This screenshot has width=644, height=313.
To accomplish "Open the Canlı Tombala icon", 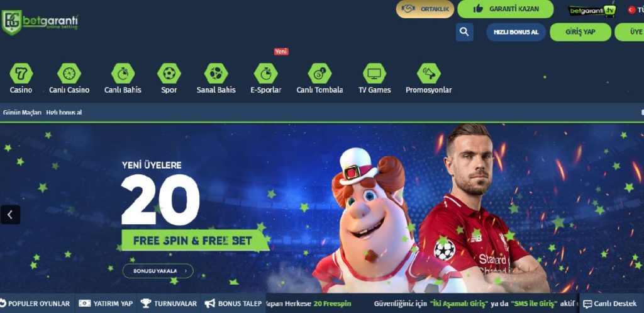I will click(319, 74).
